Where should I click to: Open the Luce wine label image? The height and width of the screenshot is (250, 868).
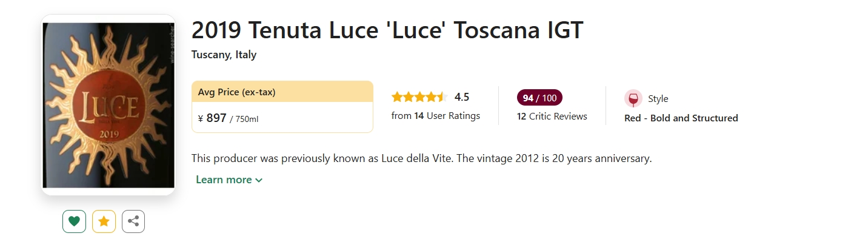[108, 105]
